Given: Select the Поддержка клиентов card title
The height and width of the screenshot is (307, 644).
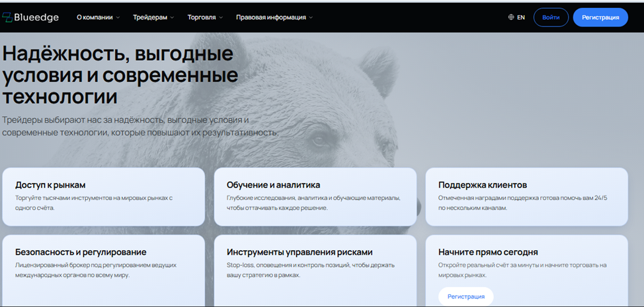Looking at the screenshot, I should (x=483, y=185).
